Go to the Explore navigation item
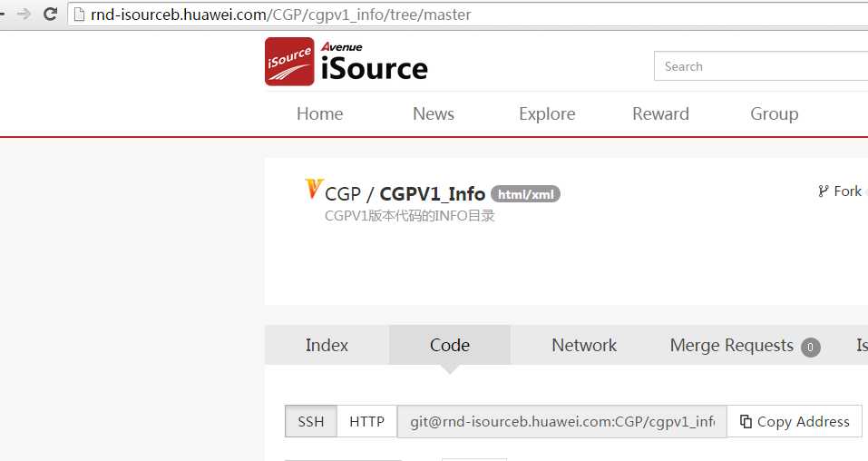The width and height of the screenshot is (868, 461). click(x=547, y=113)
